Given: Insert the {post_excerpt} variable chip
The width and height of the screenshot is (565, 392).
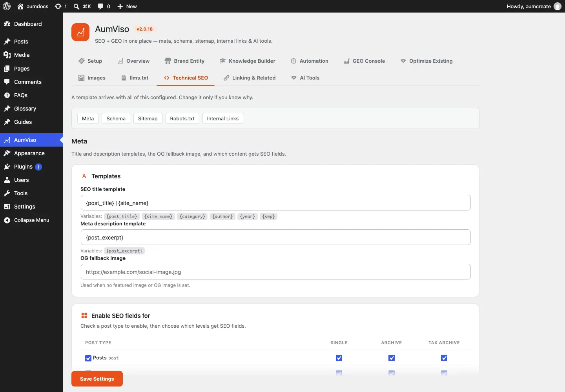Looking at the screenshot, I should [x=124, y=251].
